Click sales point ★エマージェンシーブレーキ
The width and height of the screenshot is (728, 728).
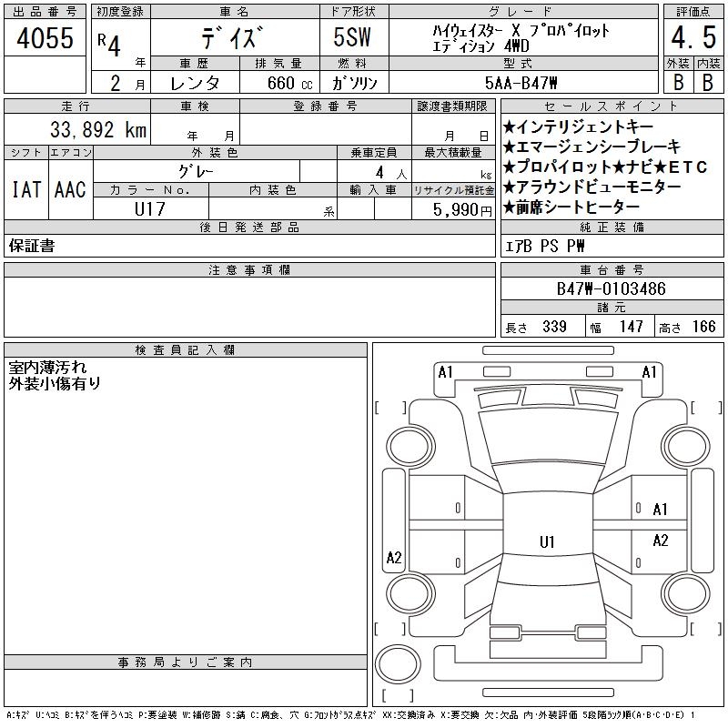pos(591,147)
